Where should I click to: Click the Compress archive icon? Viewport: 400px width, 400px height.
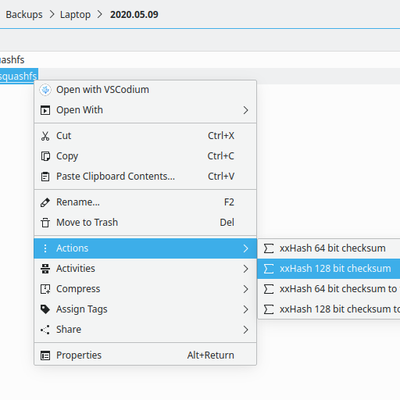tap(45, 289)
